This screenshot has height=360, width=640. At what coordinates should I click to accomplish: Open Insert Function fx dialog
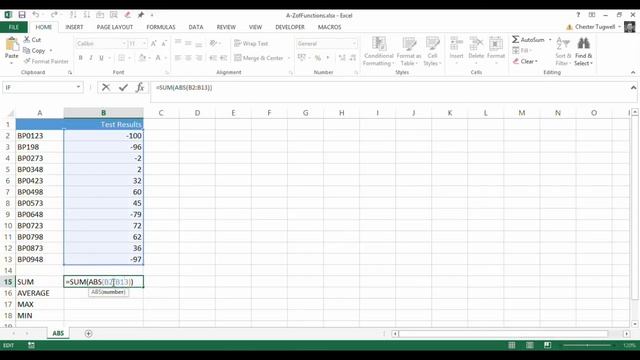pyautogui.click(x=140, y=87)
